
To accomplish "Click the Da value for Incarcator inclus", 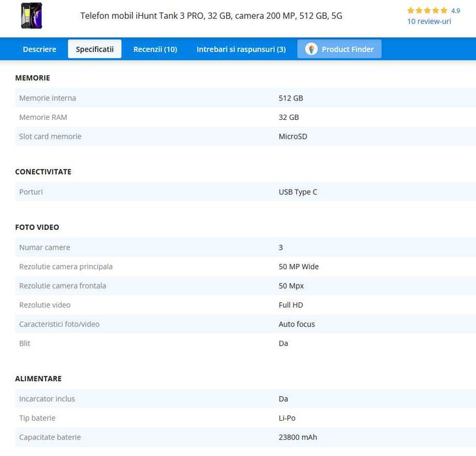I will (283, 399).
